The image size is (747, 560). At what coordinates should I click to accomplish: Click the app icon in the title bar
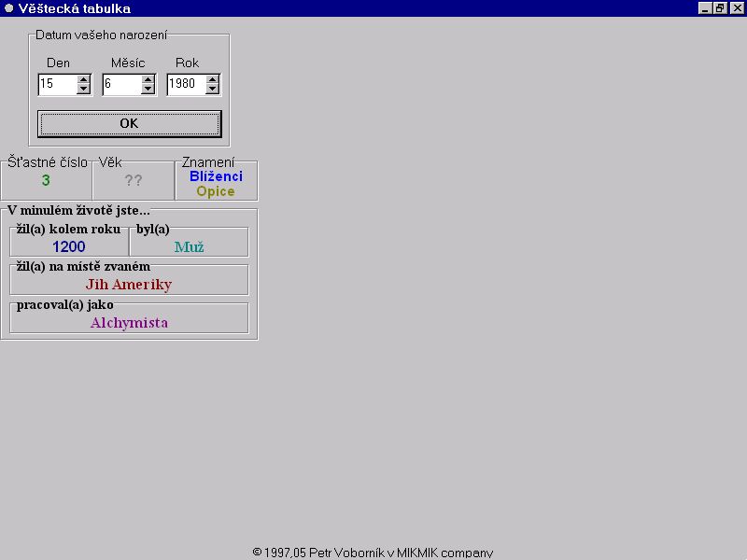pos(8,8)
